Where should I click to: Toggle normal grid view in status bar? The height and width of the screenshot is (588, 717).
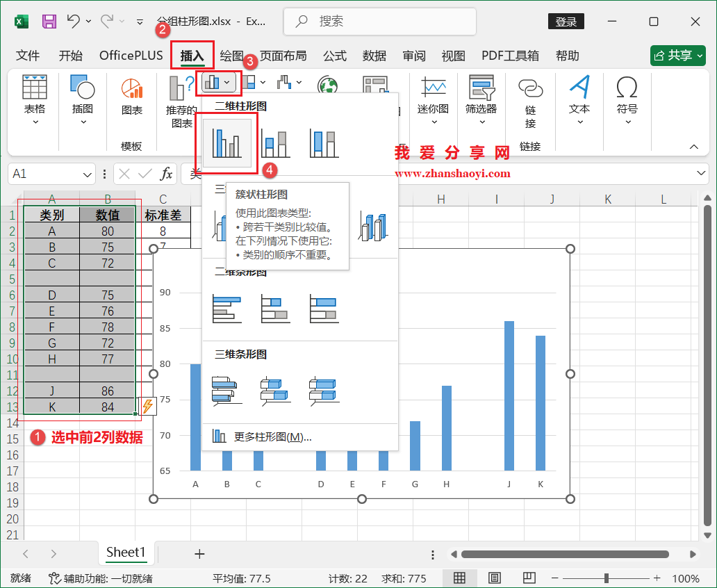point(458,578)
